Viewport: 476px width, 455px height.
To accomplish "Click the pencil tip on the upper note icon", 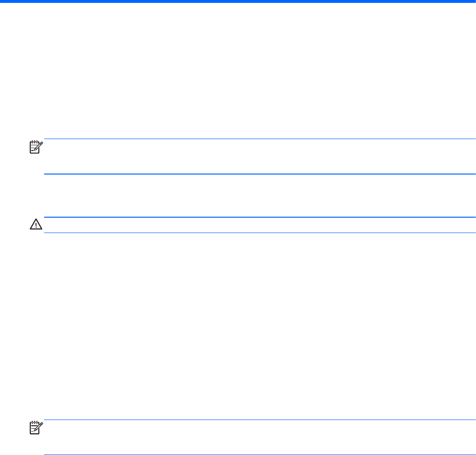I will point(41,143).
